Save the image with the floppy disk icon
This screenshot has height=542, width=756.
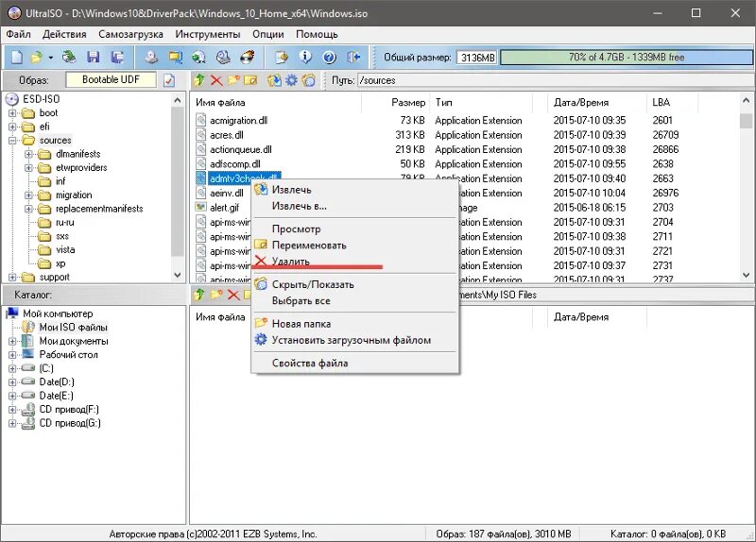tap(93, 58)
